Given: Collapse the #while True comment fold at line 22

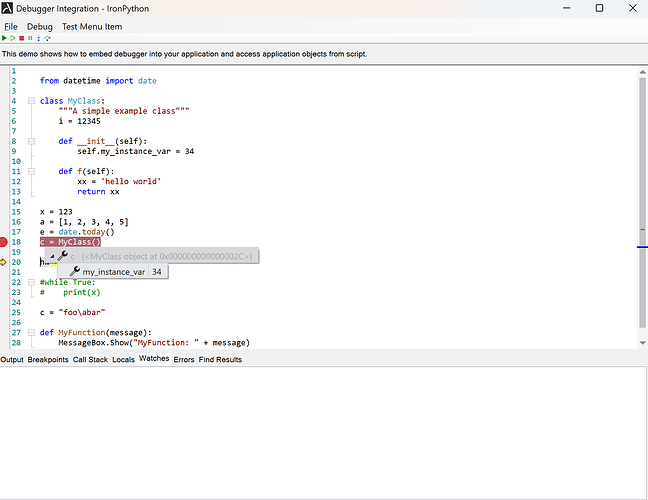Looking at the screenshot, I should coord(31,282).
